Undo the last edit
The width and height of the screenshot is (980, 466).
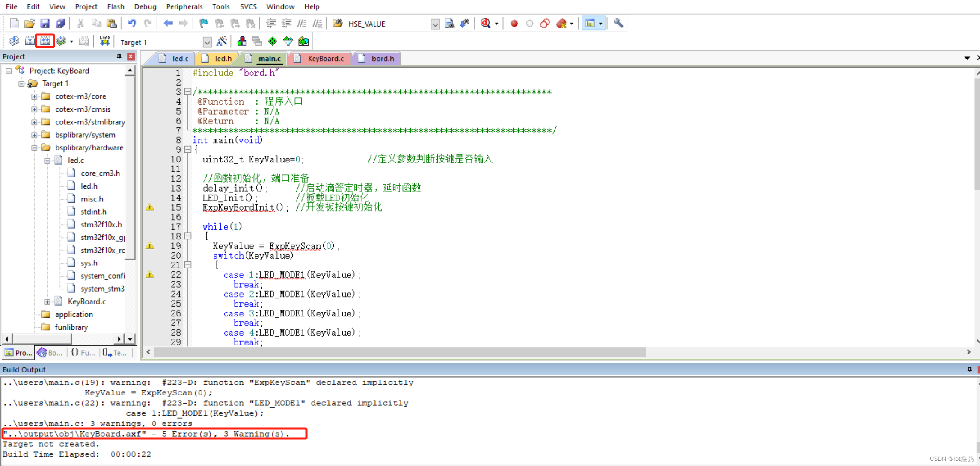click(132, 24)
